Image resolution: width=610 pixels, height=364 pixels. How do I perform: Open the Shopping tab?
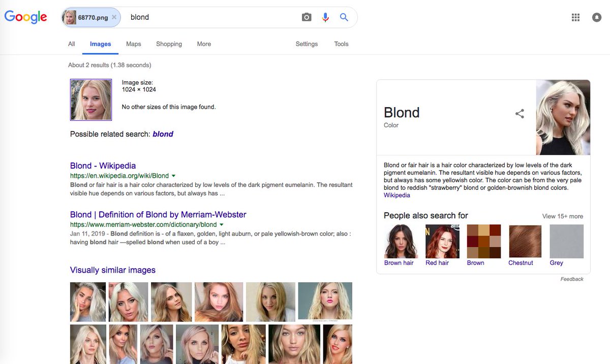pos(169,44)
